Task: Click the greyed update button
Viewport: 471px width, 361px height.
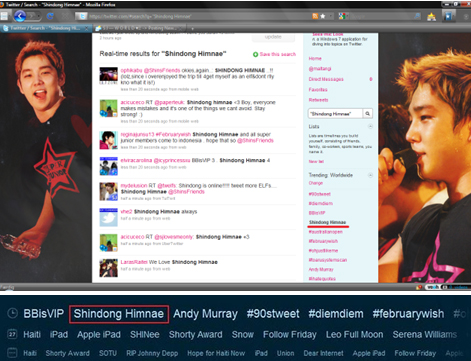Action: coord(273,37)
